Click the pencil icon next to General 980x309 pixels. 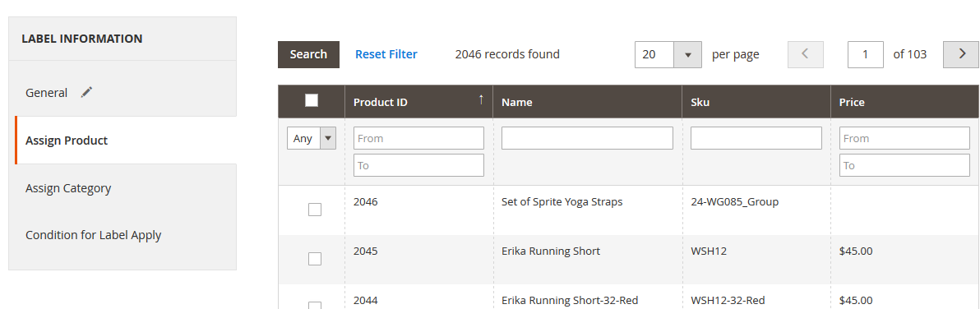[87, 92]
